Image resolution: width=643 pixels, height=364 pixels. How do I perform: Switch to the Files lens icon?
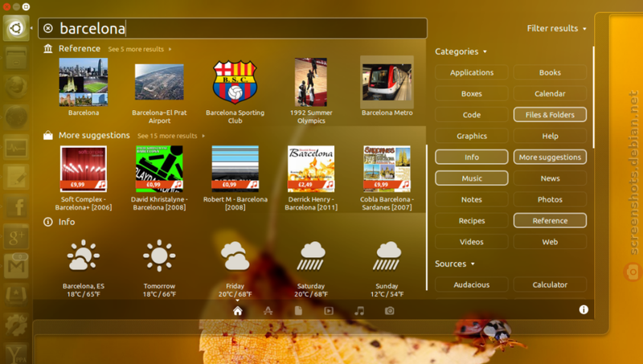tap(298, 311)
